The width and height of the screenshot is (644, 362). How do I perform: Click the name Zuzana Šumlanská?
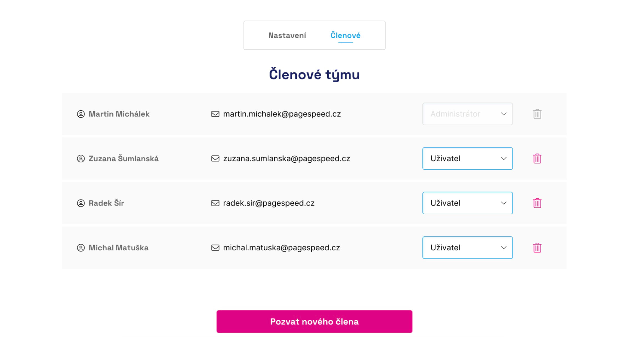coord(124,159)
